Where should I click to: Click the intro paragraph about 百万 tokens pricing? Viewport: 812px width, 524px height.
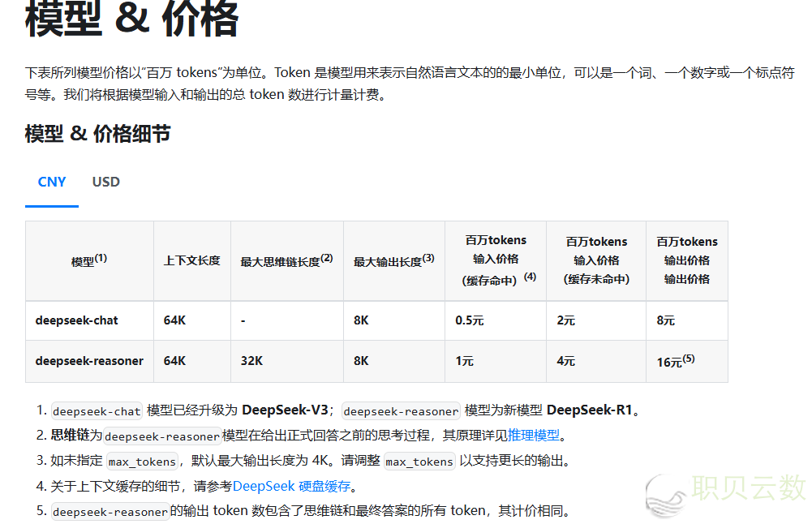tap(410, 84)
